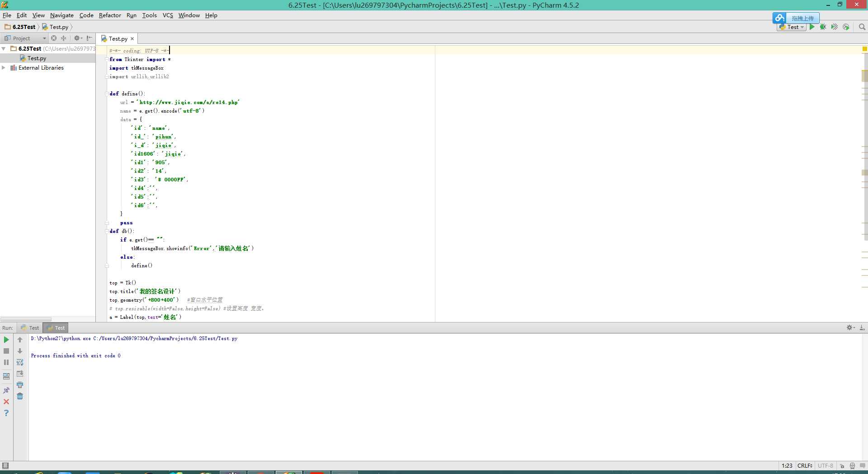Click 'Process finished with exit code 0' text

pyautogui.click(x=76, y=355)
